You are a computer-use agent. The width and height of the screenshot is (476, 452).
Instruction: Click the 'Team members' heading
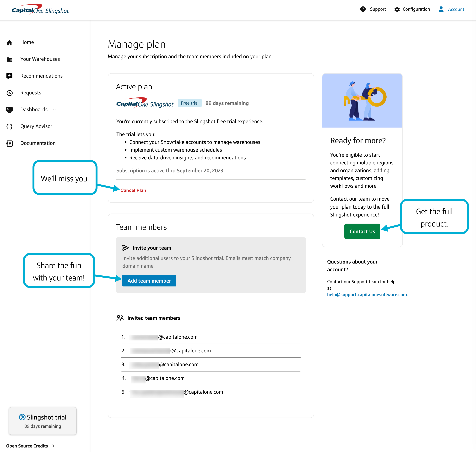click(141, 227)
